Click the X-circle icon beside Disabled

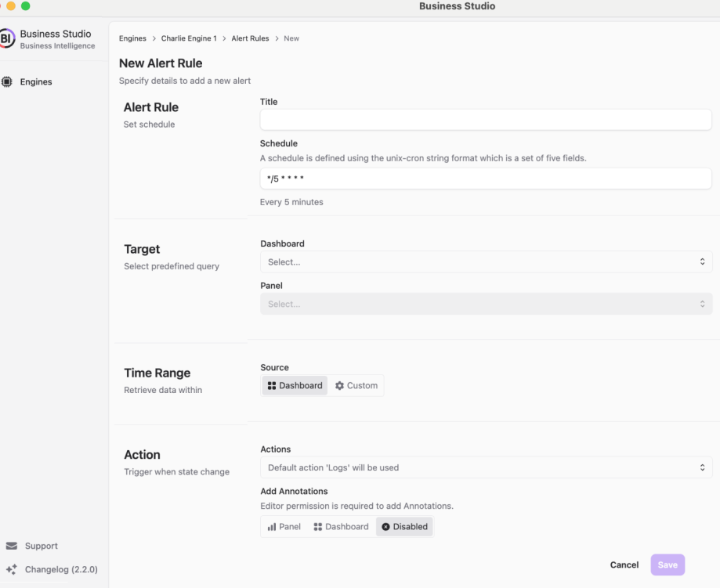385,526
